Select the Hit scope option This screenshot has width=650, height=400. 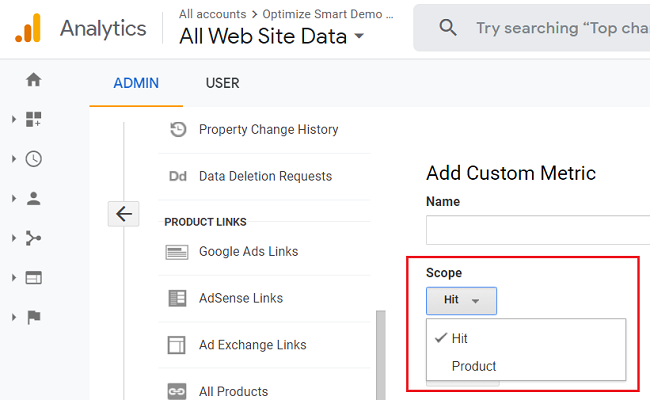[459, 338]
